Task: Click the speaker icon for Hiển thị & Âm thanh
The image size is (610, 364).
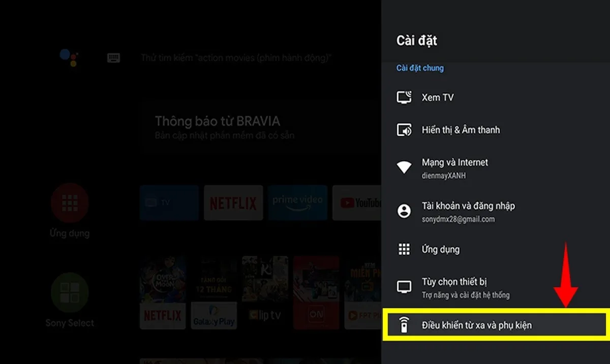Action: coord(404,129)
